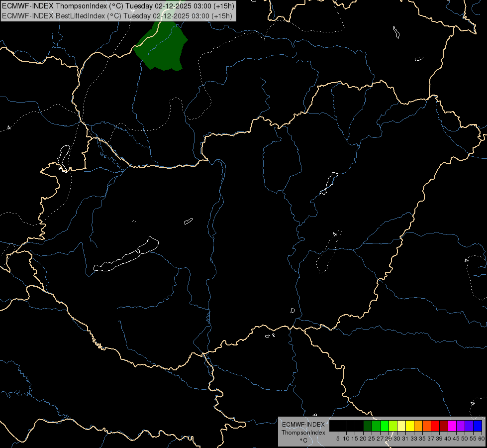Click the ThompsonIndex label in the legend
This screenshot has width=487, height=448.
(x=303, y=433)
